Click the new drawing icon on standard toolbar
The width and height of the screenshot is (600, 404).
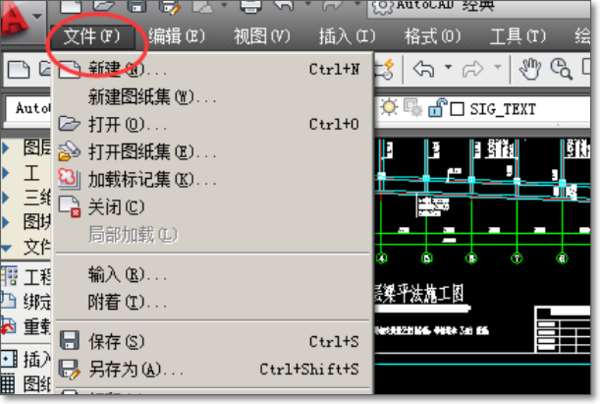[19, 70]
